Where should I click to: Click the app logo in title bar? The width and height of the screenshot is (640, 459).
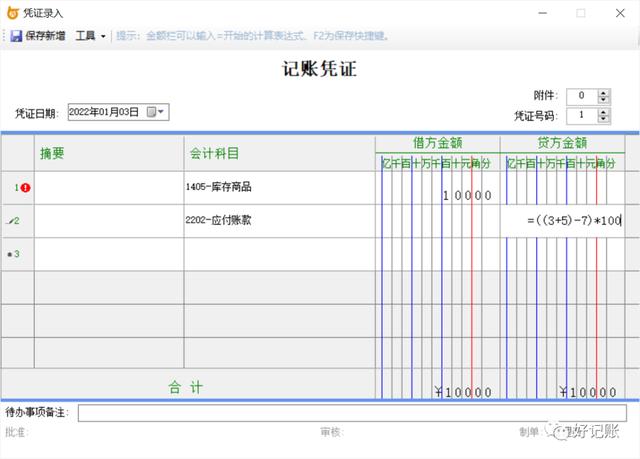tap(13, 13)
